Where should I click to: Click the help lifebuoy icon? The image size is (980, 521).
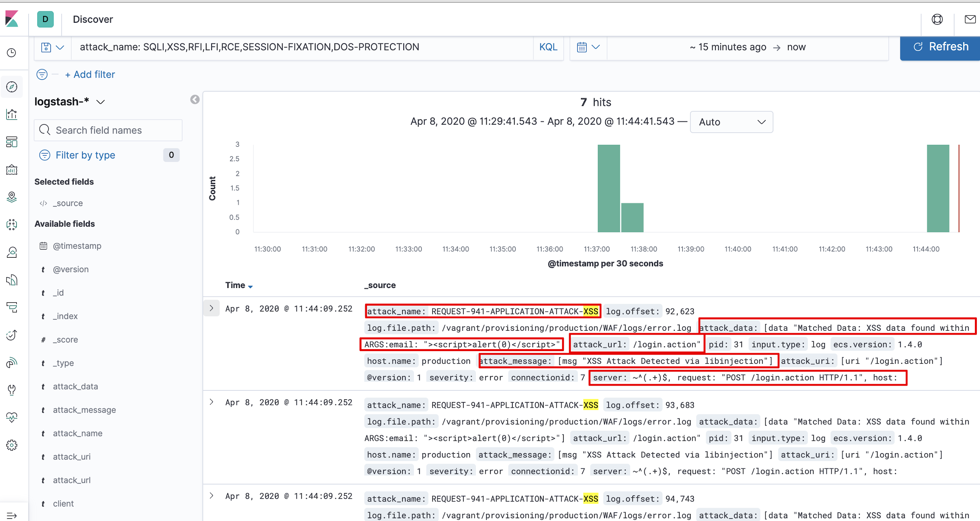click(937, 19)
